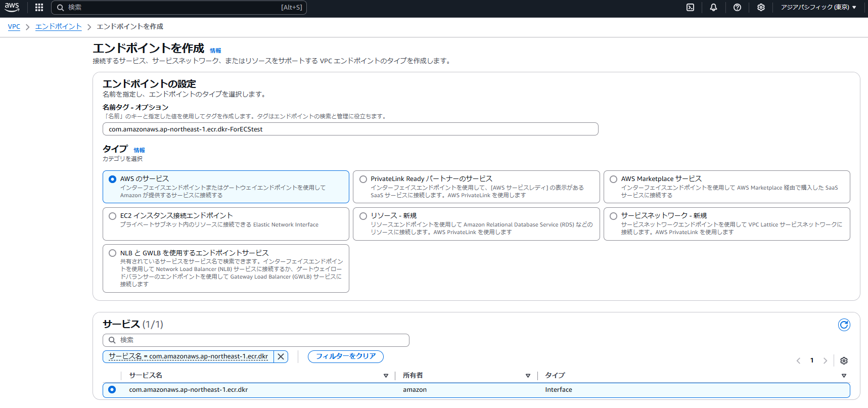868x408 pixels.
Task: Open the help question mark menu
Action: click(x=737, y=7)
